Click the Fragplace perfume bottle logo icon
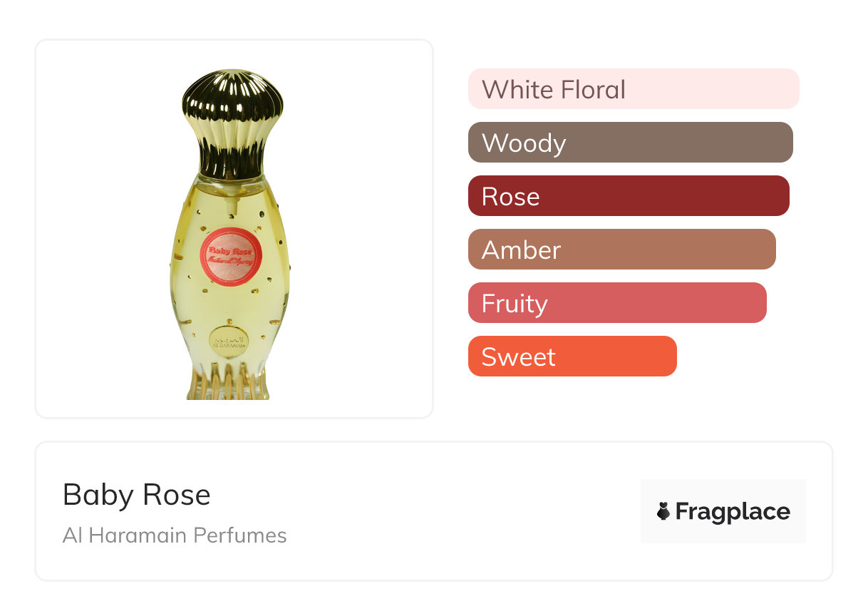The image size is (868, 616). pos(663,511)
